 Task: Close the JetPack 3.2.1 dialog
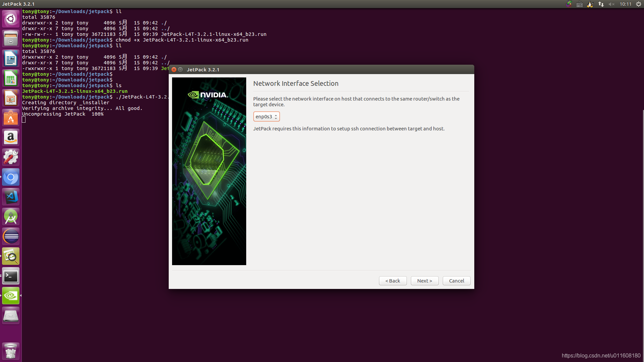174,69
